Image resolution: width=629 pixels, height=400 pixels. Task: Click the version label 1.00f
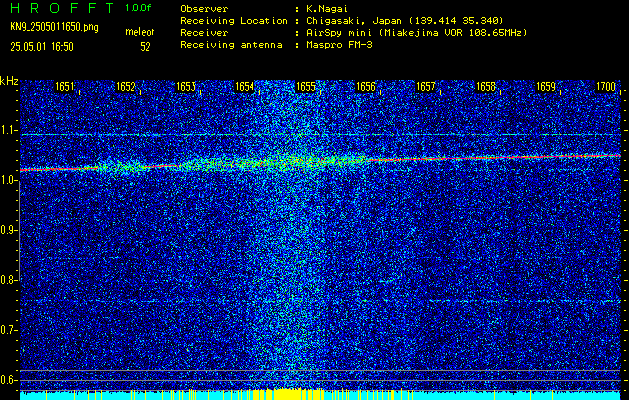tap(138, 8)
